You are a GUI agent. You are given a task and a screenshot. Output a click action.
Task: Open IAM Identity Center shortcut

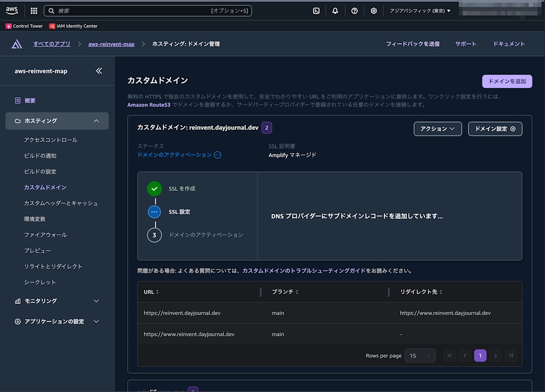73,26
